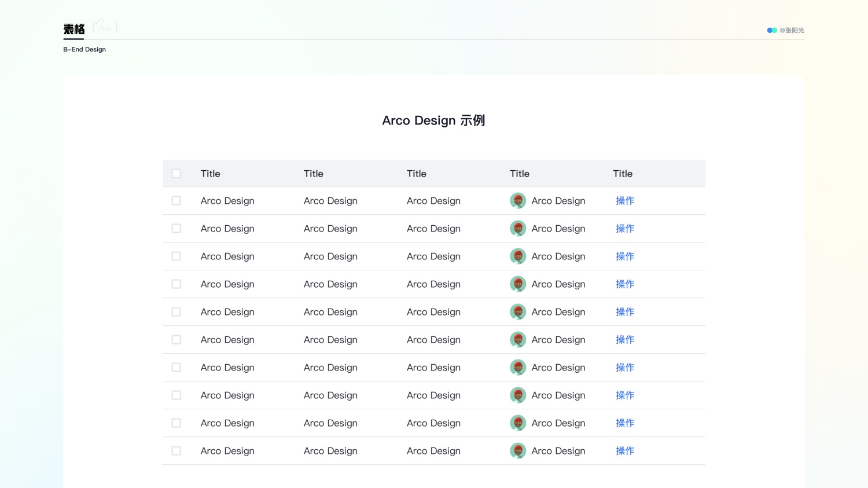Open the 操作 link in the eighth row
Image resolution: width=868 pixels, height=488 pixels.
[x=625, y=395]
